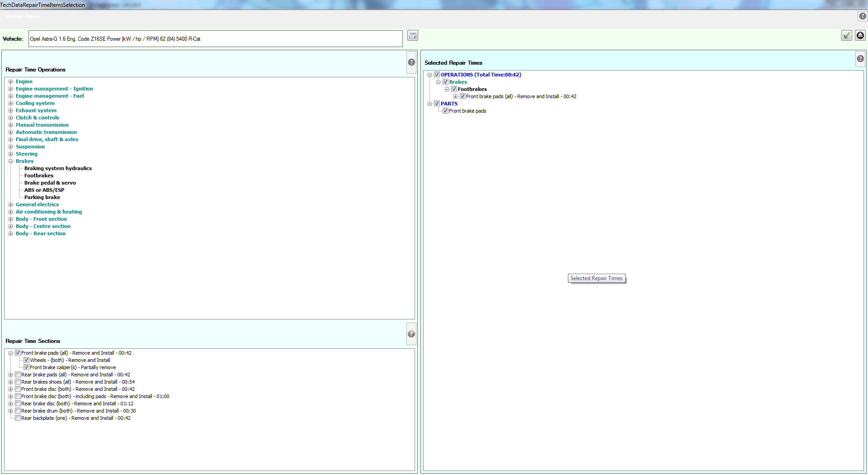The width and height of the screenshot is (868, 475).
Task: Expand Front brake disc (both) 00:42 item
Action: [11, 389]
